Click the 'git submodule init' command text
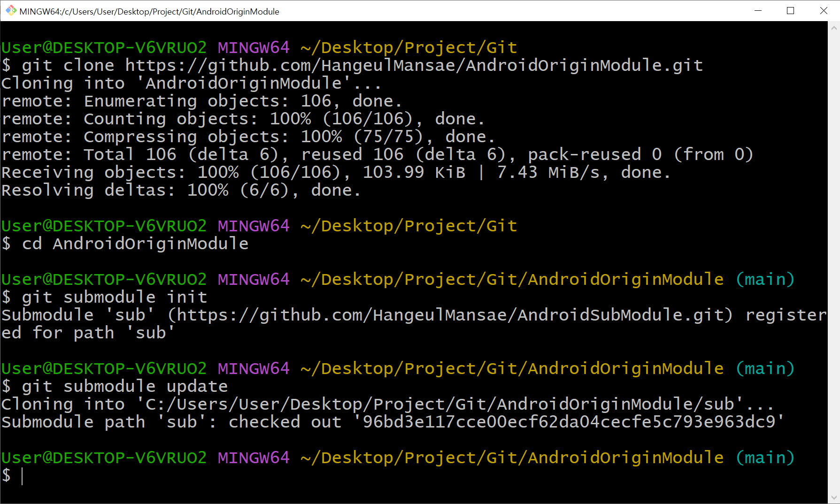The width and height of the screenshot is (840, 504). [x=114, y=297]
